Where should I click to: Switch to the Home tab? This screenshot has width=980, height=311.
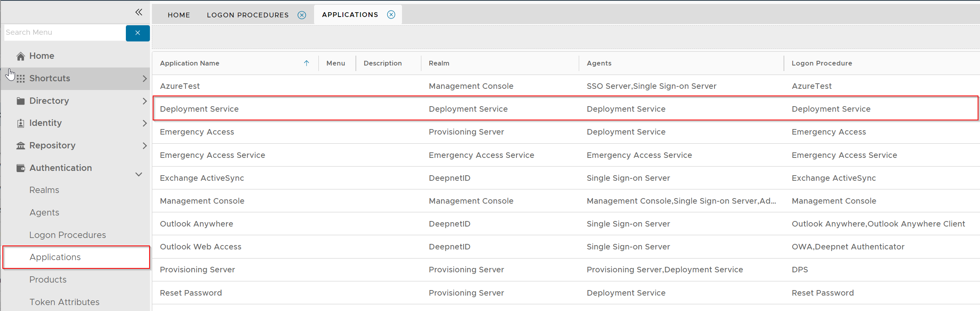point(179,15)
